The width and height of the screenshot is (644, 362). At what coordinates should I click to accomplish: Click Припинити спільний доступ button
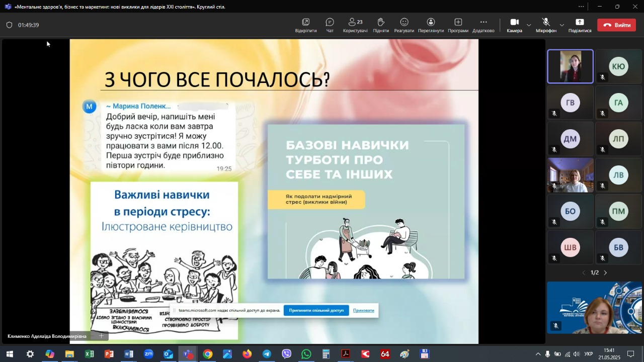tap(316, 310)
